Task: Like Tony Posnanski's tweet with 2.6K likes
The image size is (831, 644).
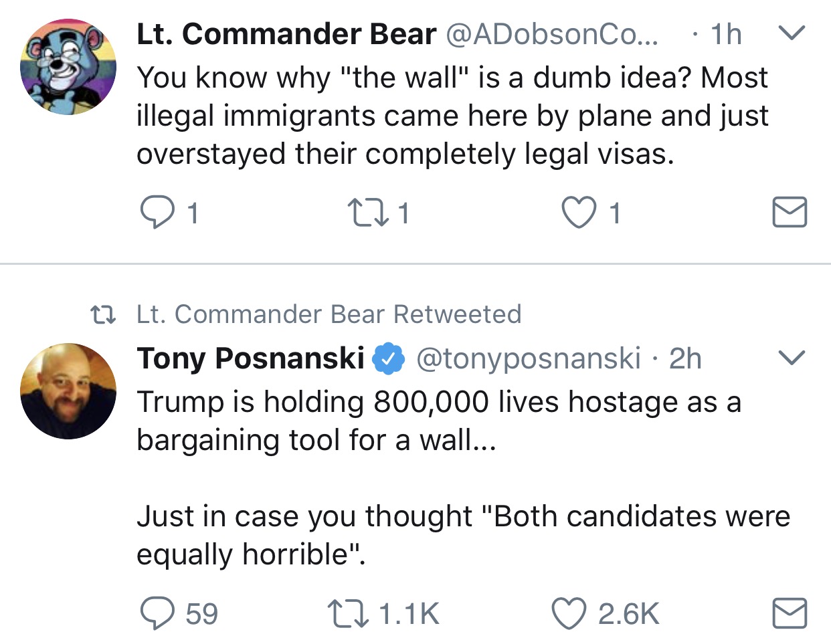Action: tap(569, 613)
